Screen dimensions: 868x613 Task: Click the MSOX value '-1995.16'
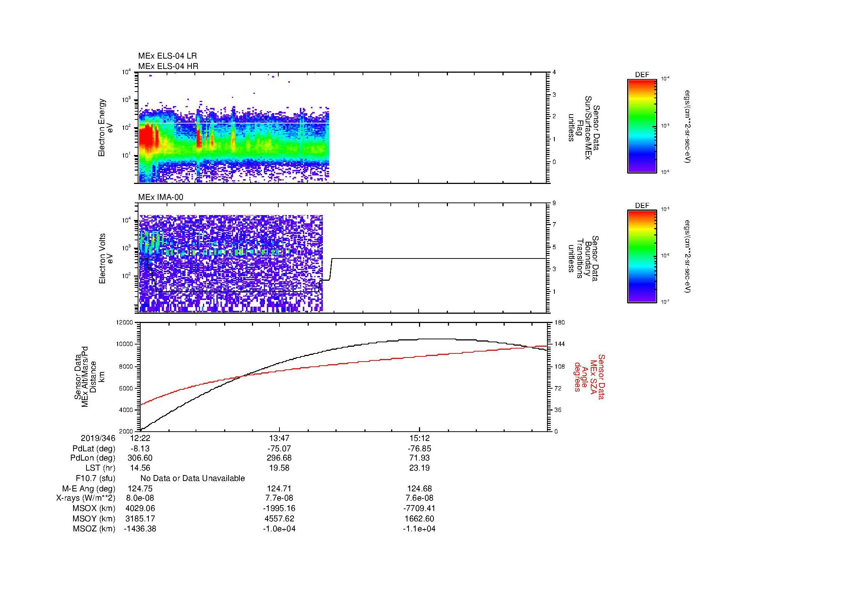(279, 508)
